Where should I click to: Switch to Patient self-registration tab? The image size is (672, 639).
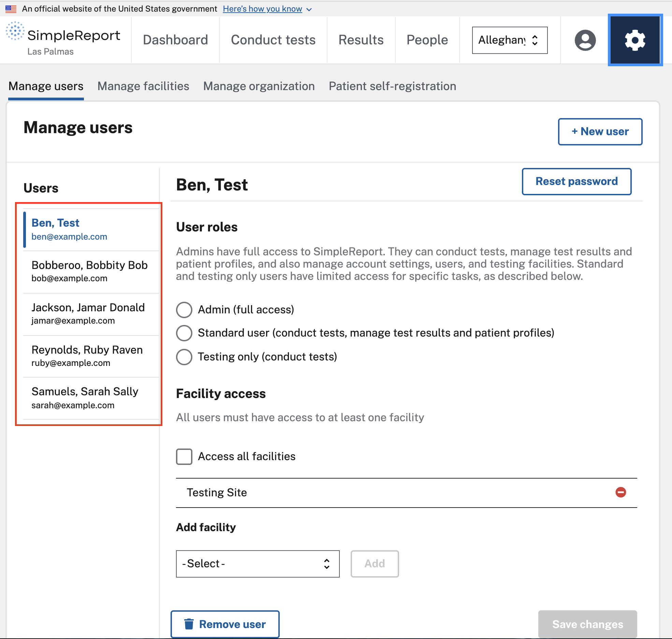coord(392,86)
